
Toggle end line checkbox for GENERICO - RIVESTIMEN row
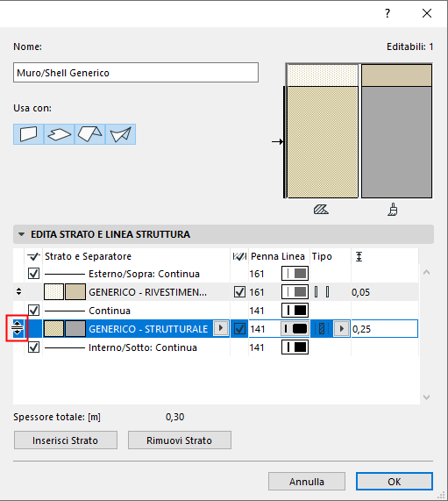coord(239,291)
